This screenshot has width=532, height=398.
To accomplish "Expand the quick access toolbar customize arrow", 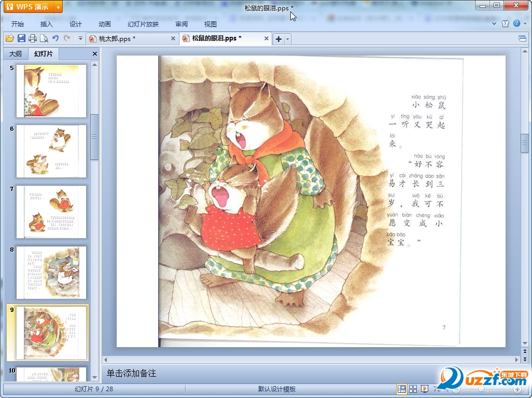I will tap(80, 38).
